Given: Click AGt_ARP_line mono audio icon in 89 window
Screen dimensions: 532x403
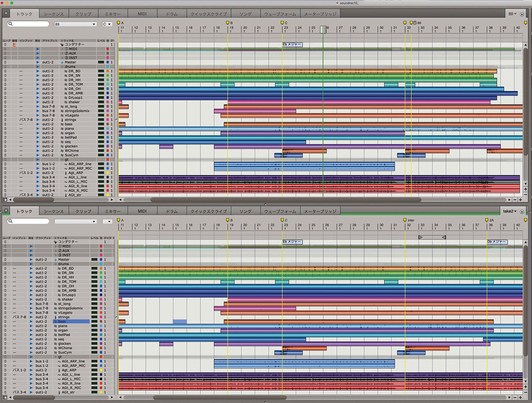Looking at the screenshot, I should pyautogui.click(x=66, y=164).
